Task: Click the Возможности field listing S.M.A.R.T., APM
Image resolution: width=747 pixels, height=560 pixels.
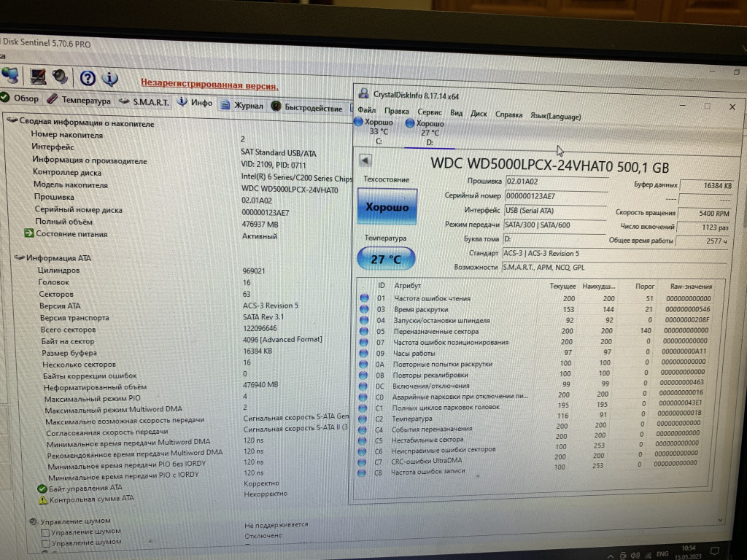Action: pyautogui.click(x=614, y=268)
